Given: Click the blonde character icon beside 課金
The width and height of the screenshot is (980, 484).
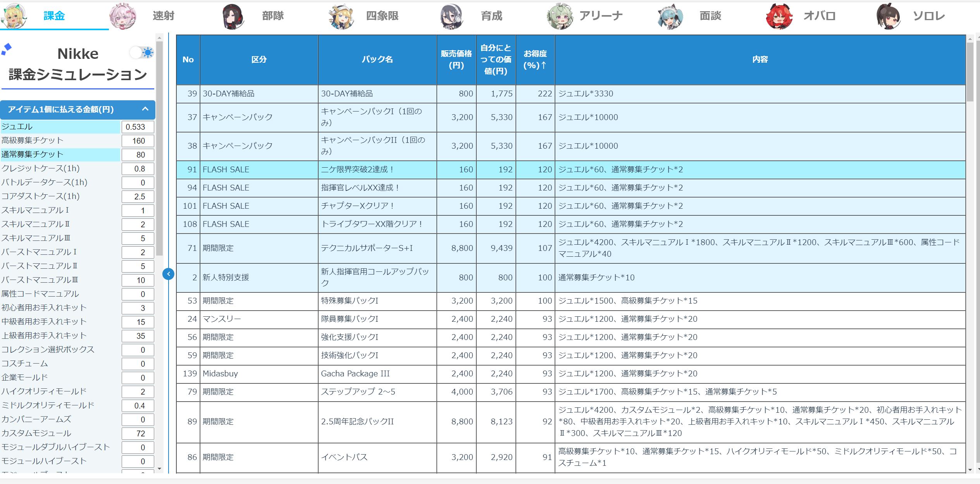Looking at the screenshot, I should 14,16.
